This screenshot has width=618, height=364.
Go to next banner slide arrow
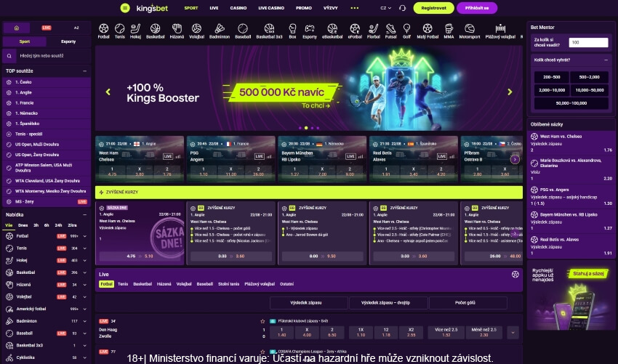[x=510, y=92]
